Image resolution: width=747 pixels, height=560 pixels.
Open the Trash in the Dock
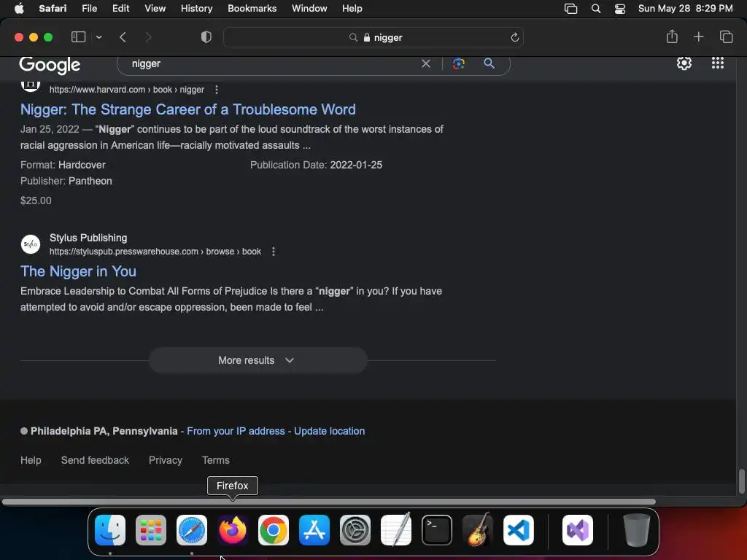click(x=636, y=530)
